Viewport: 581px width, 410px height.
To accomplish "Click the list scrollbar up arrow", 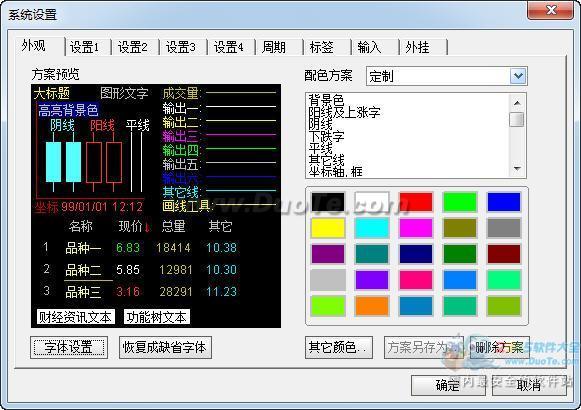I will [x=517, y=103].
